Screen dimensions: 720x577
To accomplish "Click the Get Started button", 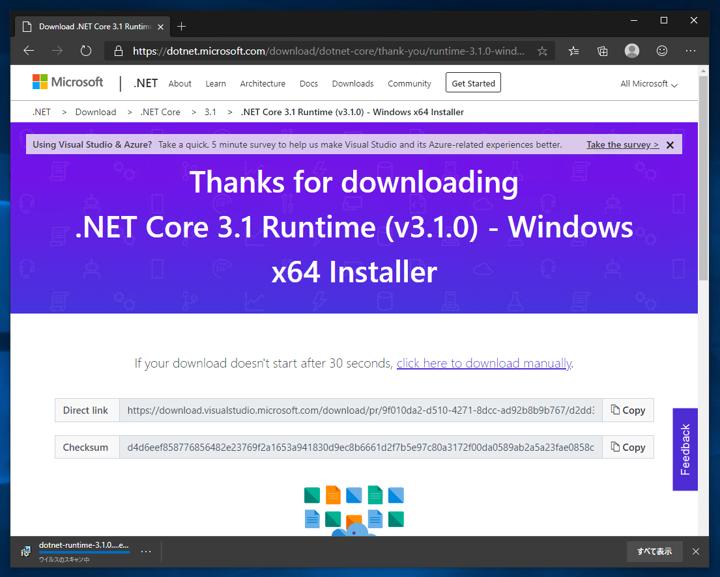I will coord(473,83).
